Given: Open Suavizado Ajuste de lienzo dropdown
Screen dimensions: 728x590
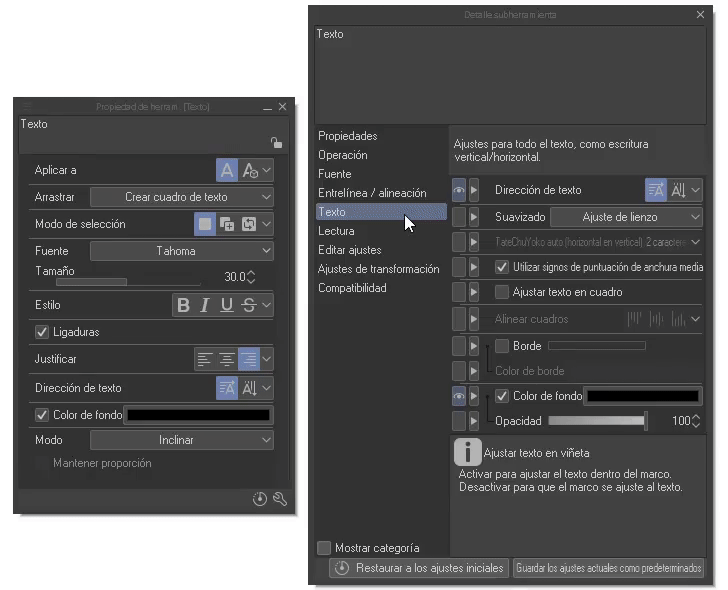Looking at the screenshot, I should tap(626, 217).
